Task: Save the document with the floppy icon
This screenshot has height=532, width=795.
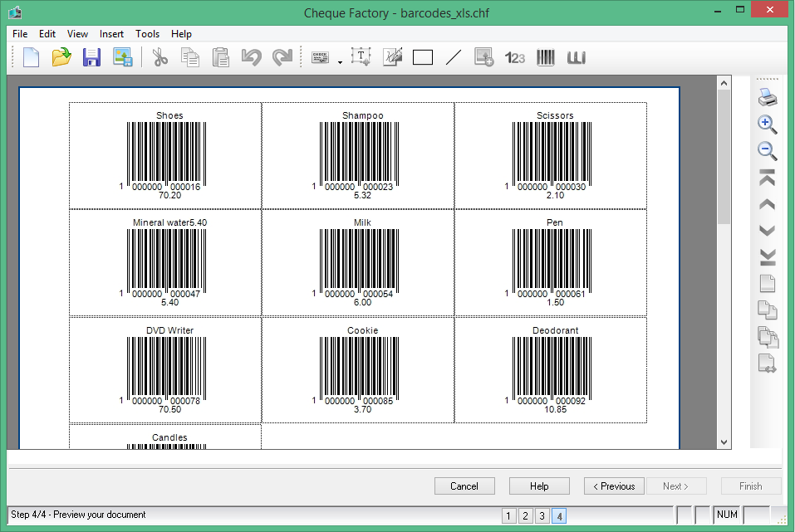Action: tap(91, 57)
